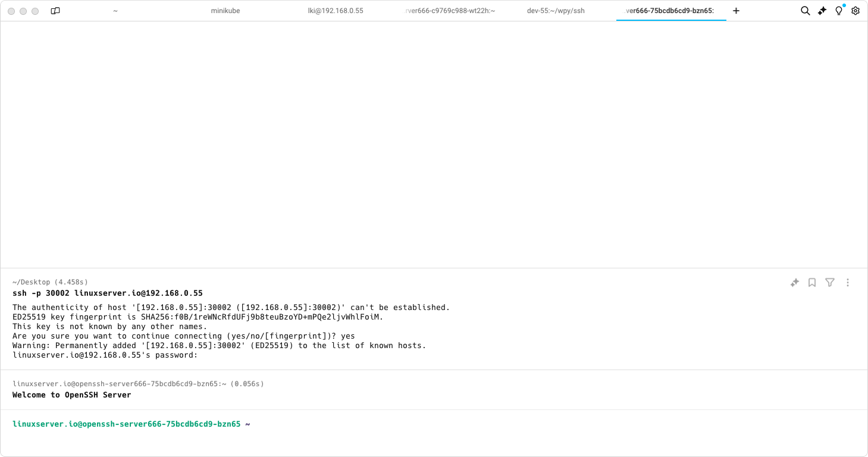868x457 pixels.
Task: Click the '~/Desktop (4.458s)' block header
Action: 50,282
